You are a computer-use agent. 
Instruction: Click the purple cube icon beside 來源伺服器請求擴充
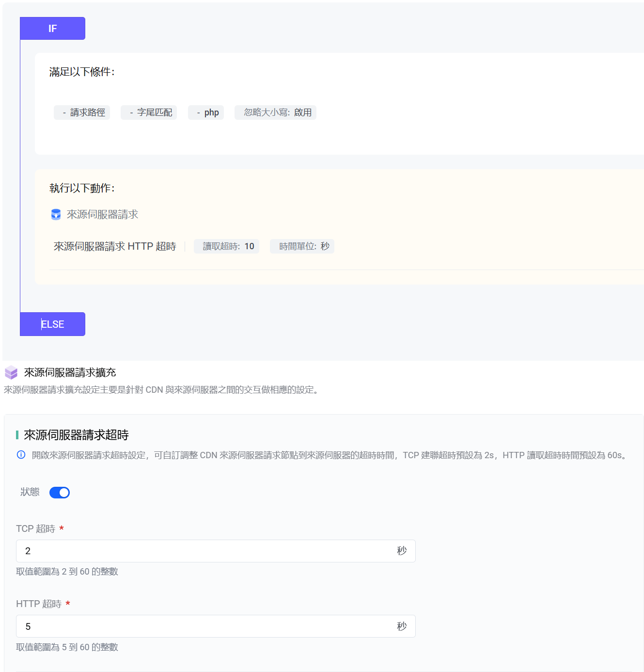tap(11, 373)
